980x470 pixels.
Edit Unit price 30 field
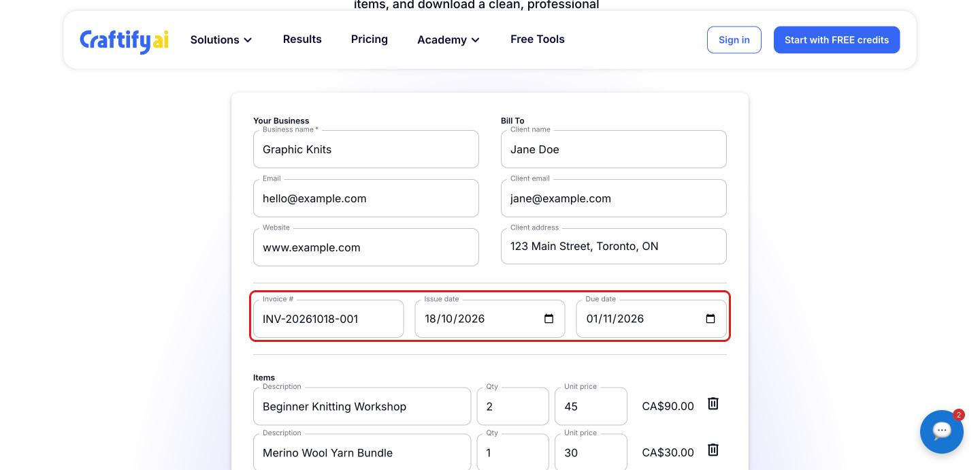click(591, 452)
